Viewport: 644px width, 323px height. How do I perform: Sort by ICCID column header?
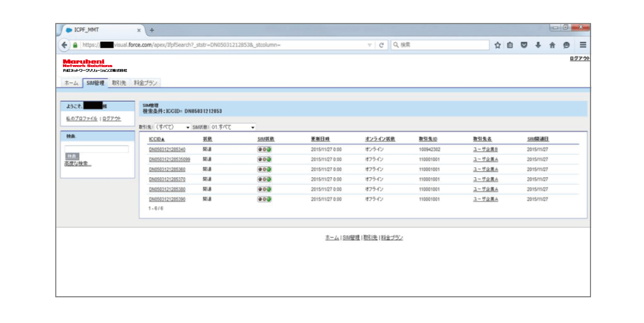[157, 139]
